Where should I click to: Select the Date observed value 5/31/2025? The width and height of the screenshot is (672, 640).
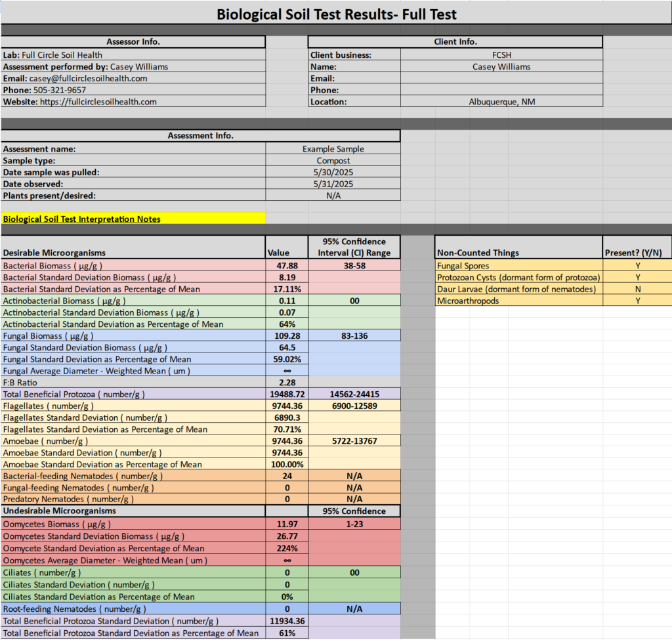click(x=333, y=184)
